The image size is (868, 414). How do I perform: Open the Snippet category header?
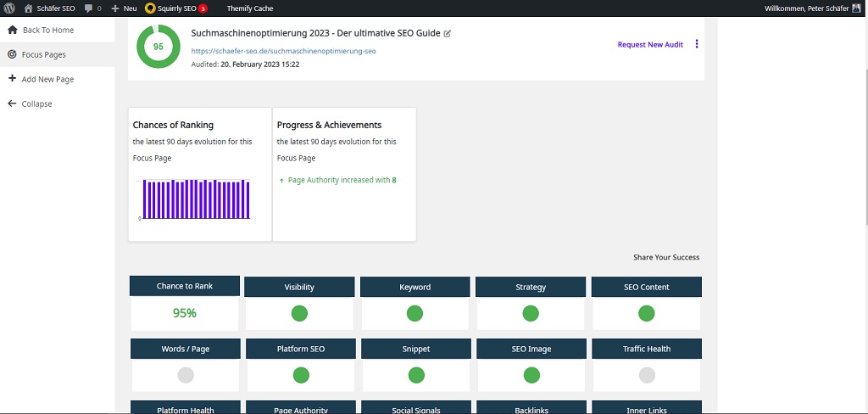(416, 349)
